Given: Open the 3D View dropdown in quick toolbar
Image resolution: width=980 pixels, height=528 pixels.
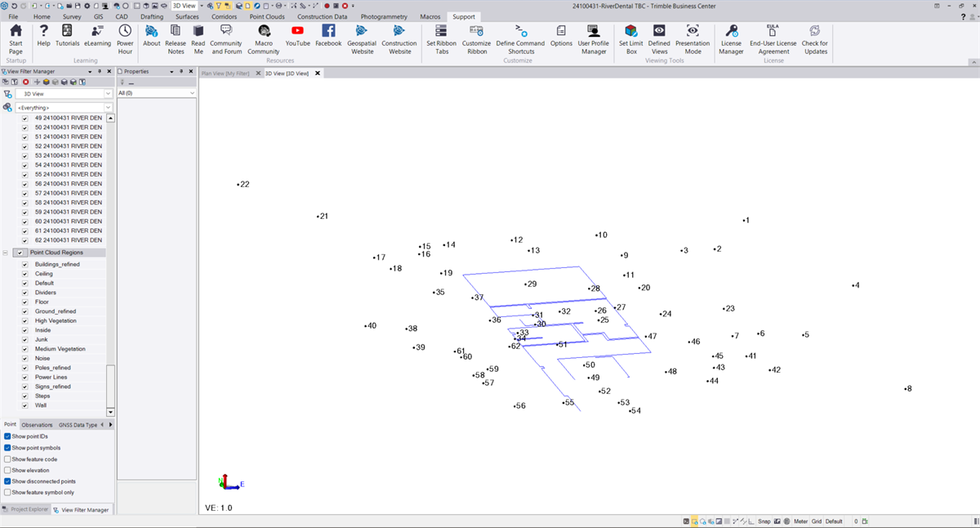Looking at the screenshot, I should coord(200,6).
